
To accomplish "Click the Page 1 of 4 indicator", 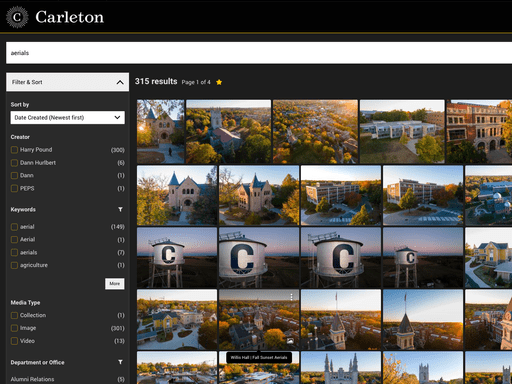I will click(196, 82).
